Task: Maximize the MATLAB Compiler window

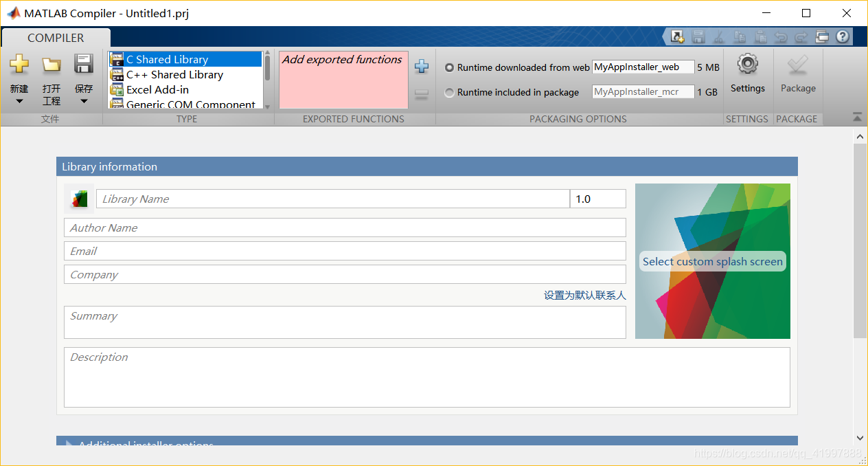Action: tap(806, 13)
